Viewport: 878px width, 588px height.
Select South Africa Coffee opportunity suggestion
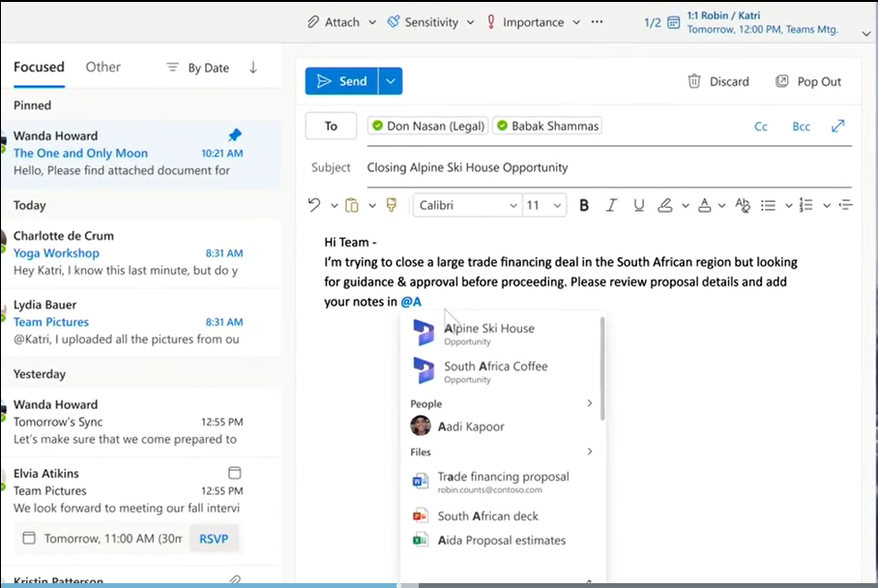502,371
